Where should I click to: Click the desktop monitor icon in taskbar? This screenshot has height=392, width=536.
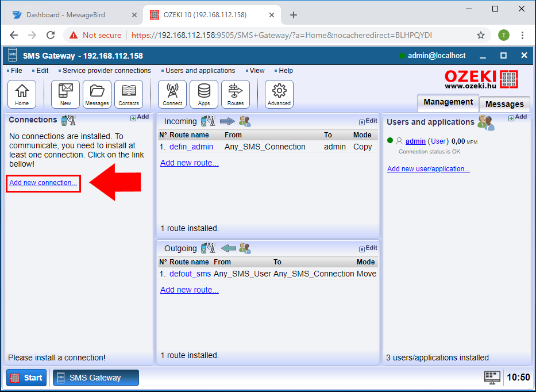(x=492, y=378)
